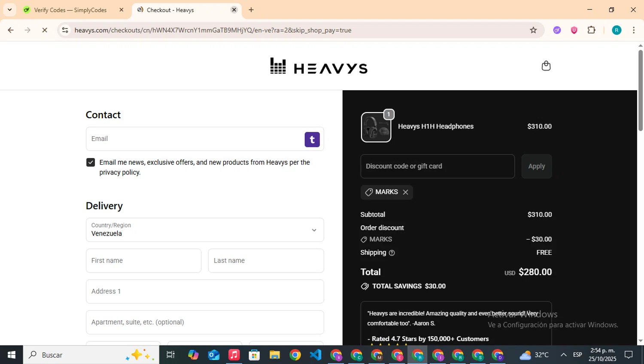
Task: Open Chrome three-dot menu
Action: click(x=634, y=30)
